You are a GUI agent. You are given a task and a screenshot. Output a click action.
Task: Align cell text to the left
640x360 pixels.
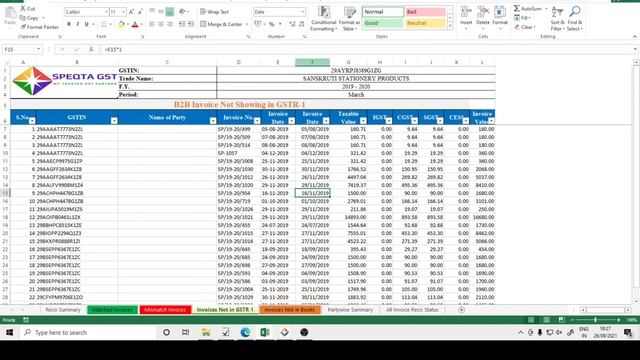(x=152, y=24)
